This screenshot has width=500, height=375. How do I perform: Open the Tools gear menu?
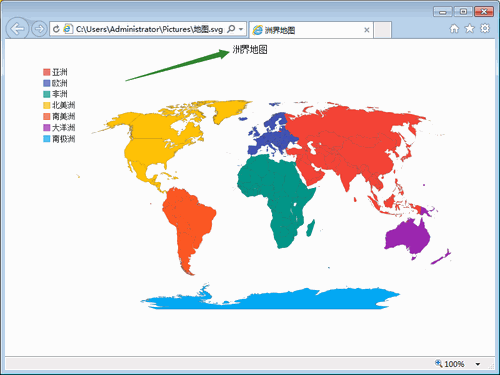point(485,29)
